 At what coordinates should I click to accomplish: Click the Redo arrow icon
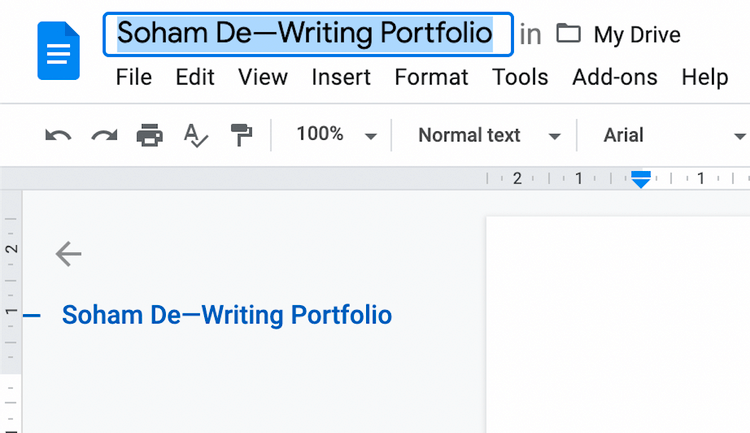click(x=104, y=135)
